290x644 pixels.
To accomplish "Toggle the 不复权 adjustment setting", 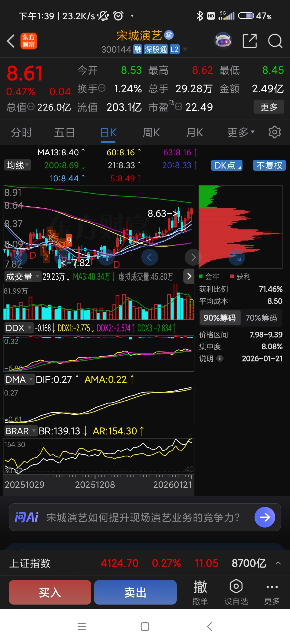I will pyautogui.click(x=269, y=165).
